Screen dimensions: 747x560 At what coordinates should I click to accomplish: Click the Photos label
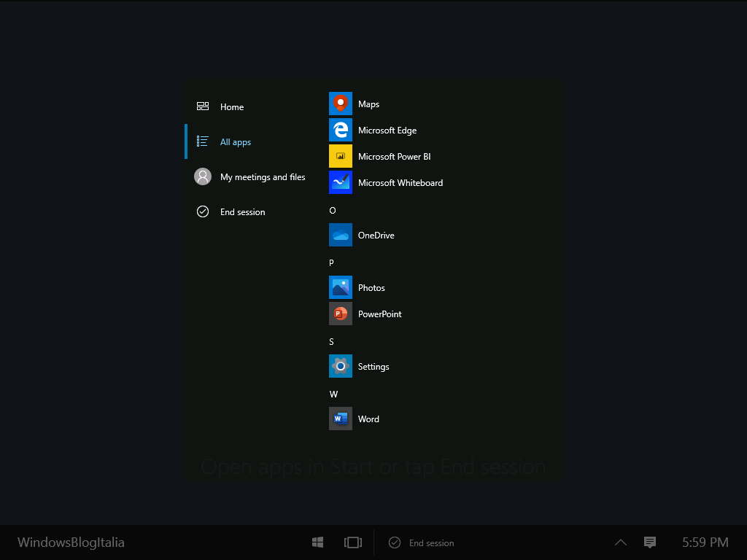click(371, 287)
